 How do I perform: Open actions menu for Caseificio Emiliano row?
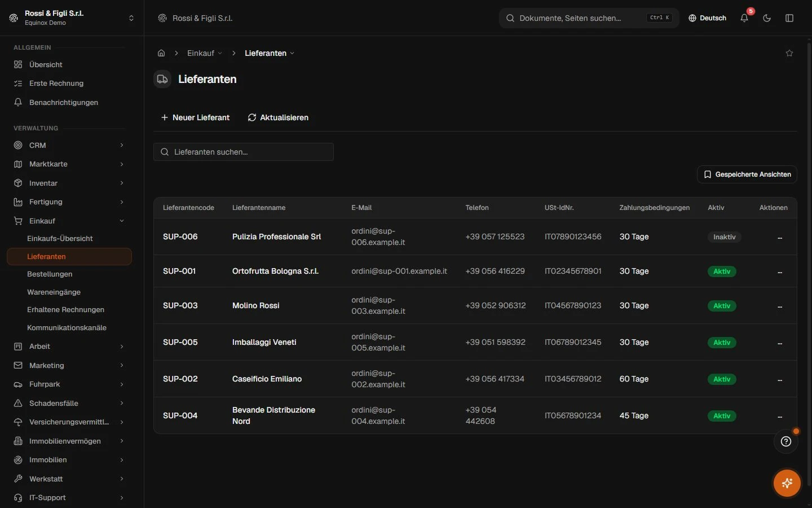(x=780, y=379)
